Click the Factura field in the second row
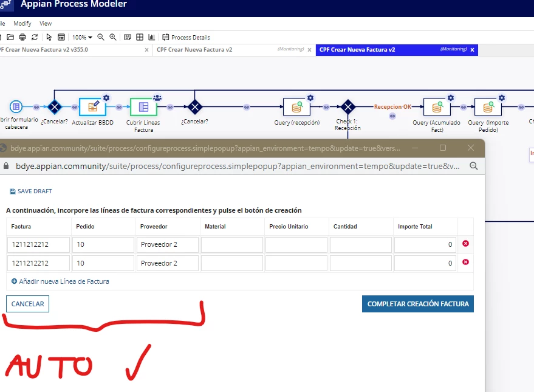Image resolution: width=534 pixels, height=392 pixels. [38, 263]
